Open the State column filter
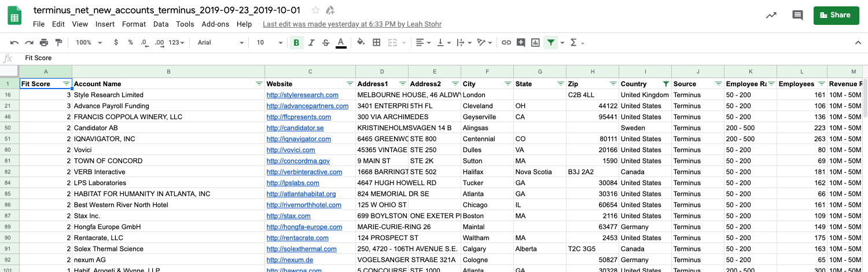The image size is (868, 272). pos(560,84)
